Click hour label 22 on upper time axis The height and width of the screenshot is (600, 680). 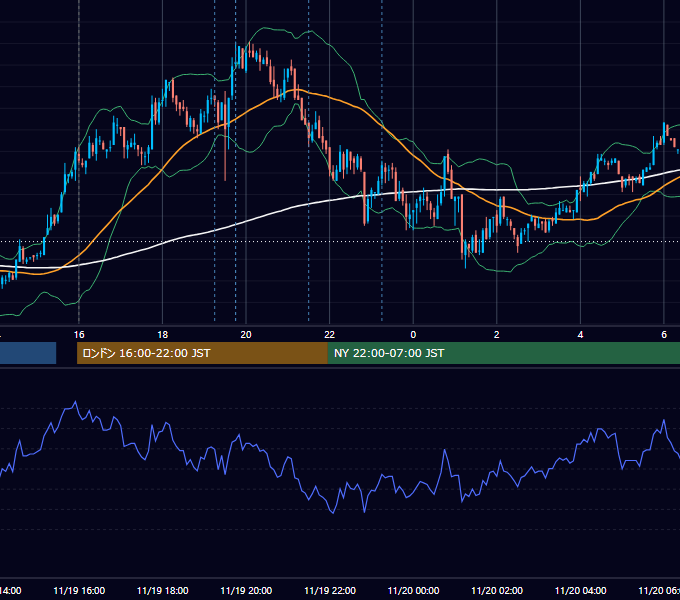tap(330, 335)
